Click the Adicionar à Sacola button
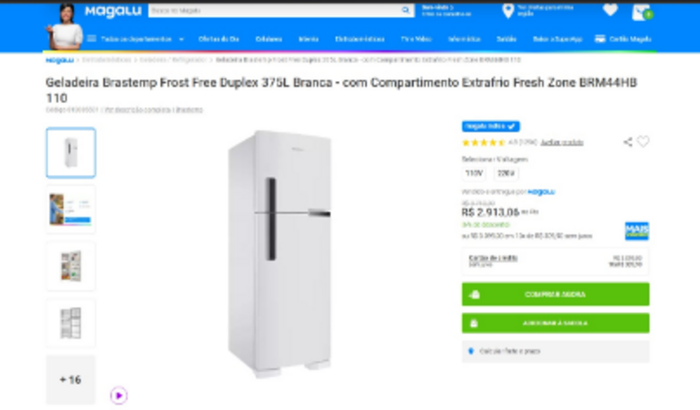The width and height of the screenshot is (700, 410). pyautogui.click(x=555, y=323)
